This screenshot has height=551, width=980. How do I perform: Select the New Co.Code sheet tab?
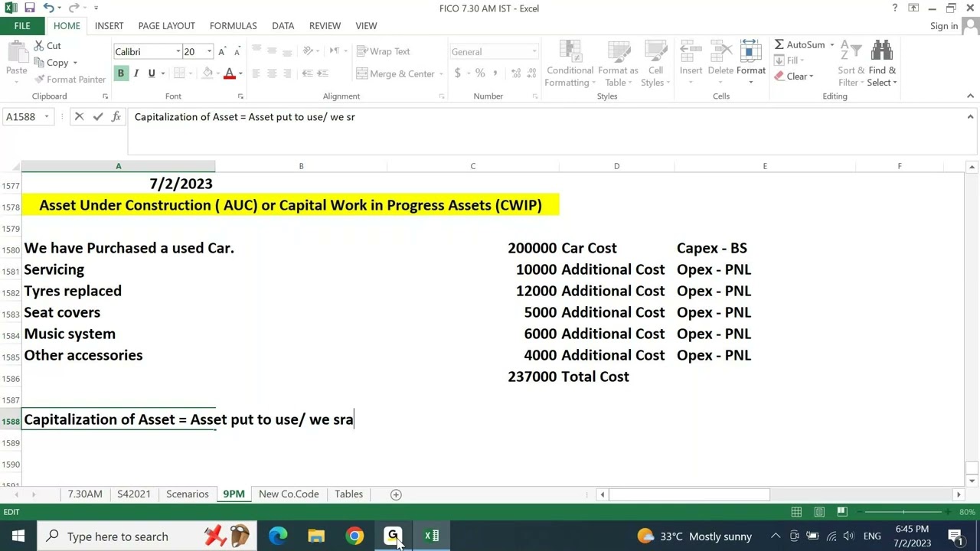(289, 494)
